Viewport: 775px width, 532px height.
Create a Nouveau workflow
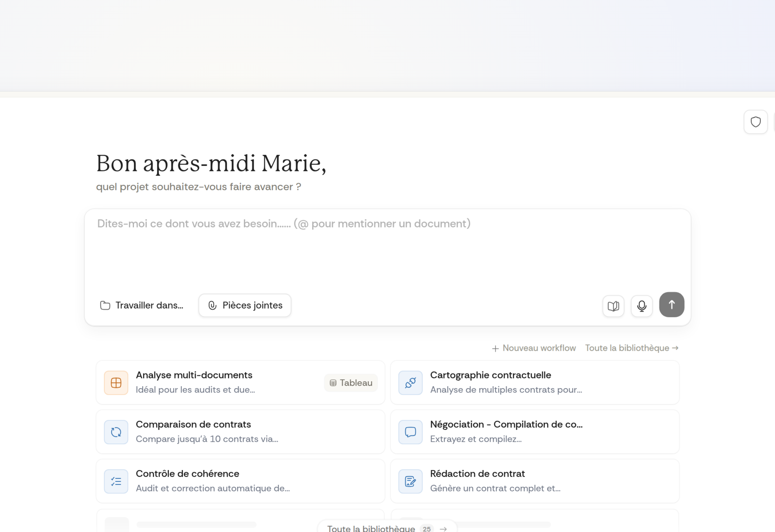(534, 348)
